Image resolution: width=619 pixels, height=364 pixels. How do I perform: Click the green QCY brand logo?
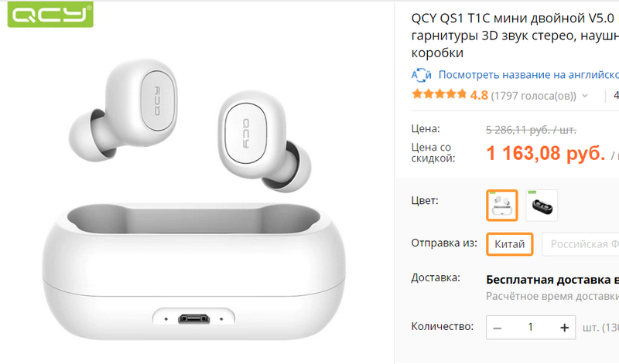pyautogui.click(x=50, y=15)
